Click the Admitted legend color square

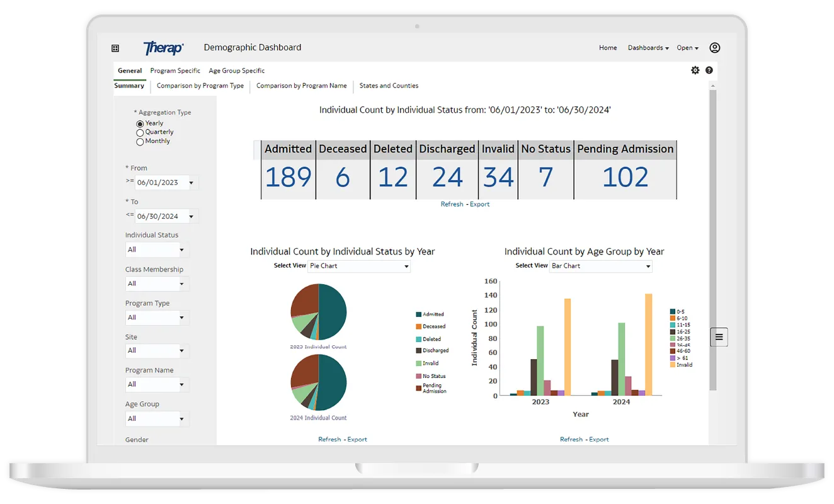pyautogui.click(x=418, y=314)
